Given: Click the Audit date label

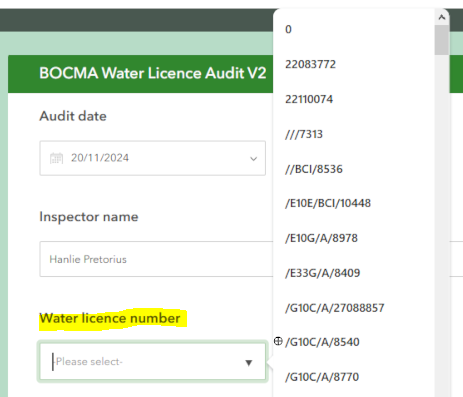Looking at the screenshot, I should [x=73, y=116].
